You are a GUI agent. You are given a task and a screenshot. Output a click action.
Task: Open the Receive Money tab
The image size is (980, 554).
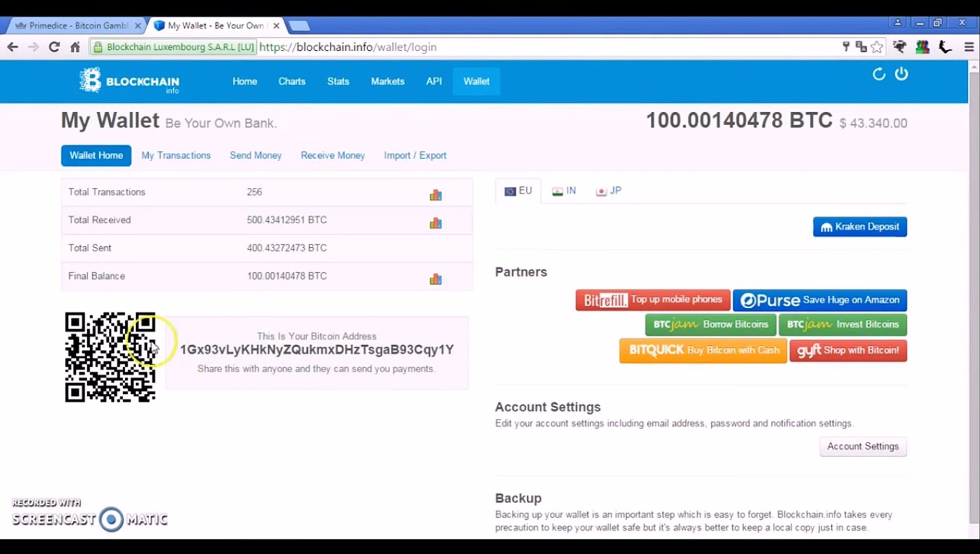point(333,155)
